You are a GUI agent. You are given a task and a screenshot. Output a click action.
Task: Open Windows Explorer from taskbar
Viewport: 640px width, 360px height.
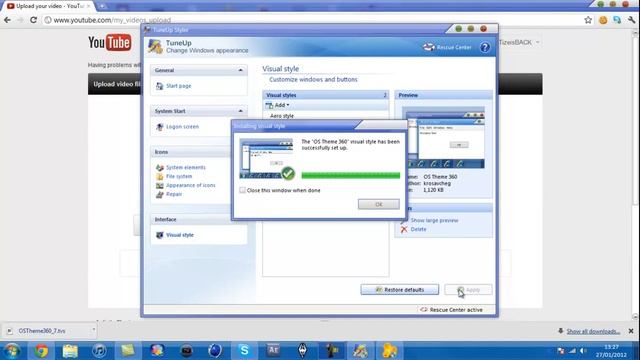[x=70, y=351]
